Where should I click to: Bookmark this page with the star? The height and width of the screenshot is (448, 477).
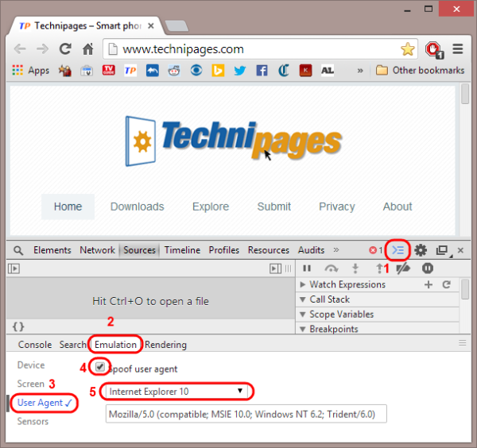tap(408, 49)
